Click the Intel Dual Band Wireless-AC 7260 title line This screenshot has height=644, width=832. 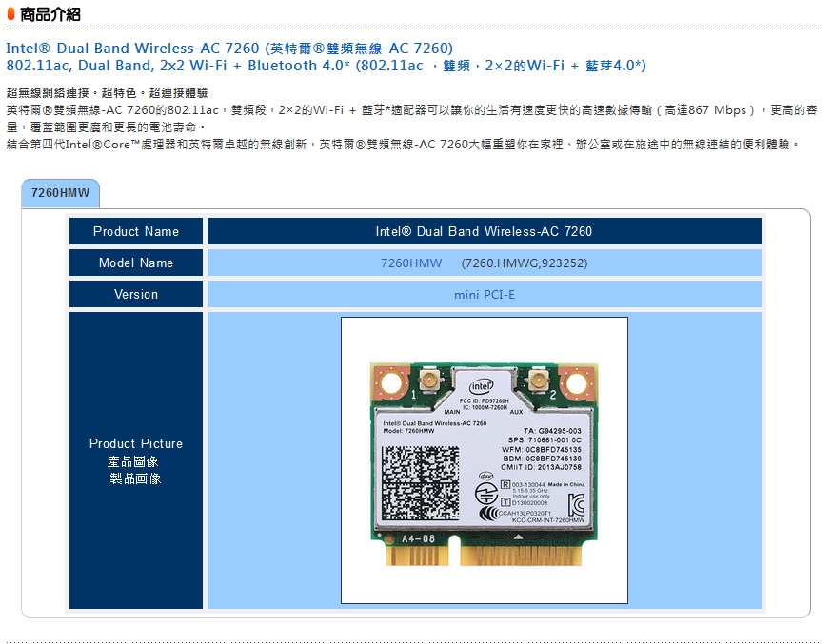pos(229,49)
